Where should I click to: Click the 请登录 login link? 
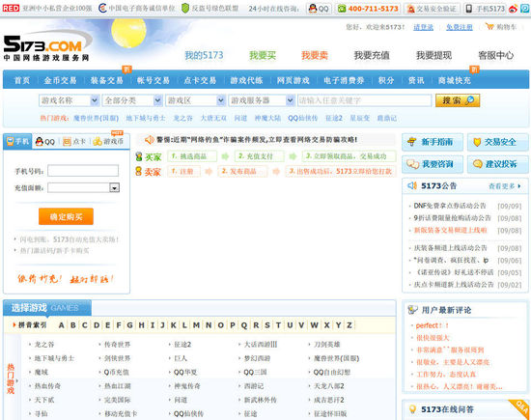click(x=423, y=27)
